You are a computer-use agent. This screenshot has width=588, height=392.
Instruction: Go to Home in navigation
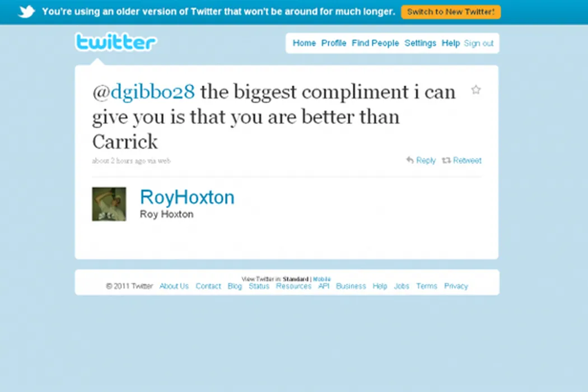[x=304, y=43]
